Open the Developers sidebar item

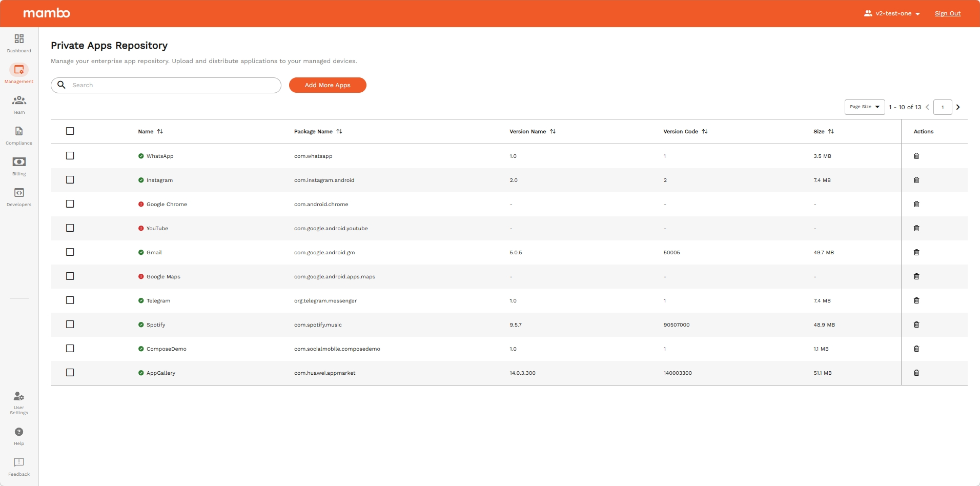tap(19, 197)
